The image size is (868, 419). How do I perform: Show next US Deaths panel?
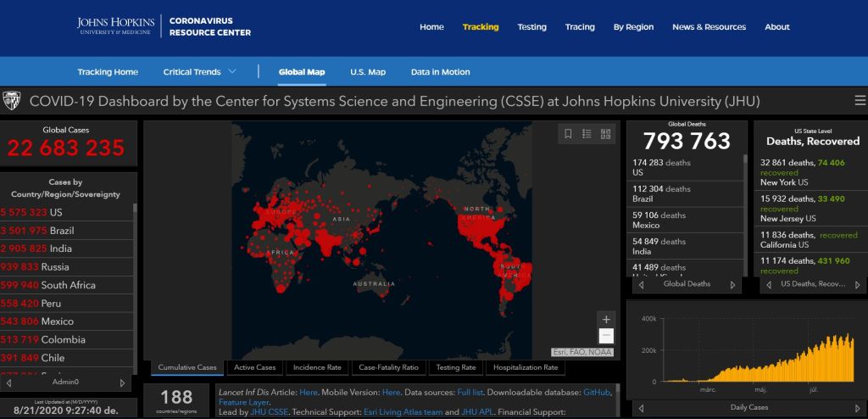tap(858, 285)
